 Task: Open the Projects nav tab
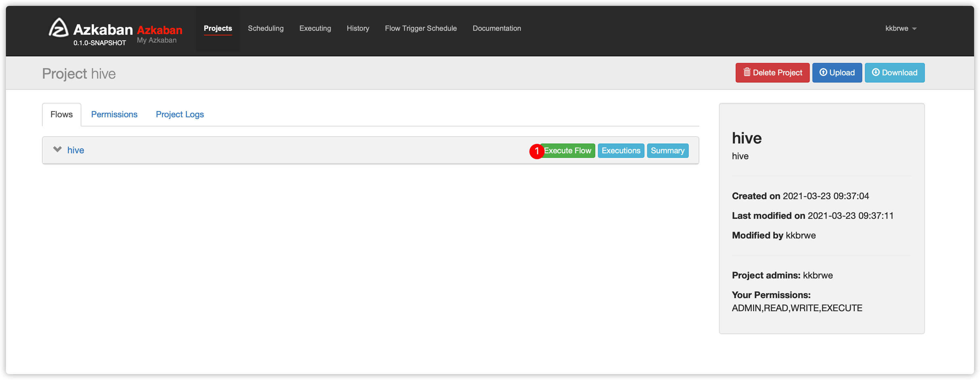[x=217, y=28]
